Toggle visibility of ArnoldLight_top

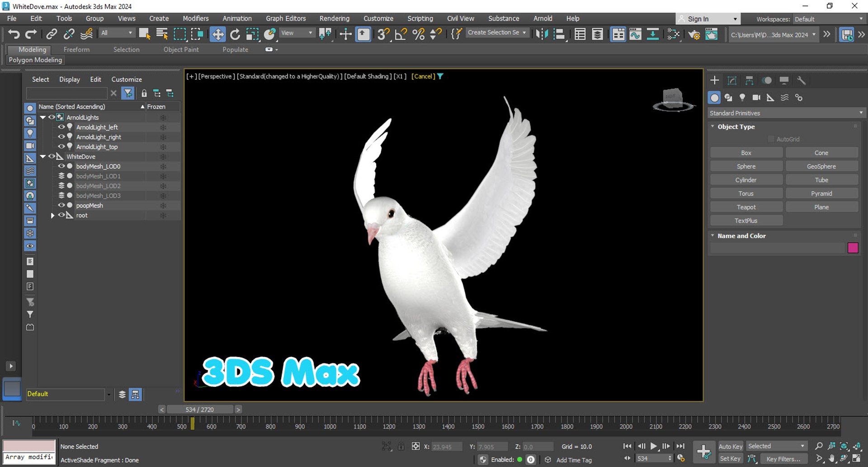(x=61, y=147)
